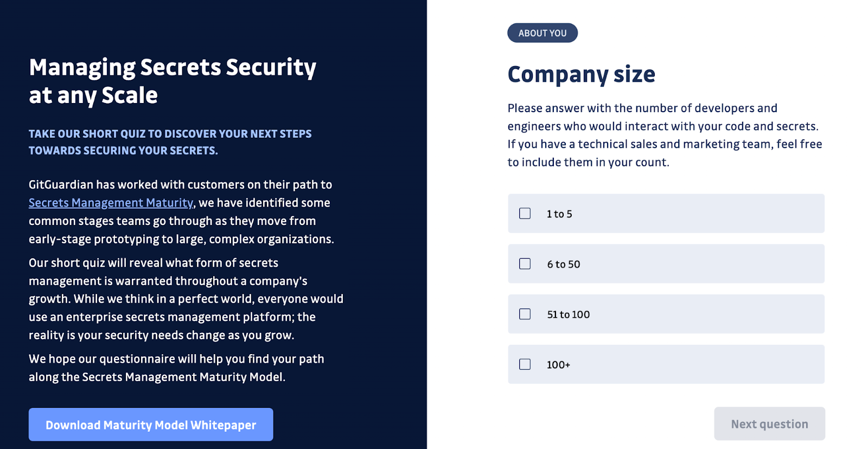Click the question description text
Screen dimensions: 868x449
coord(664,134)
